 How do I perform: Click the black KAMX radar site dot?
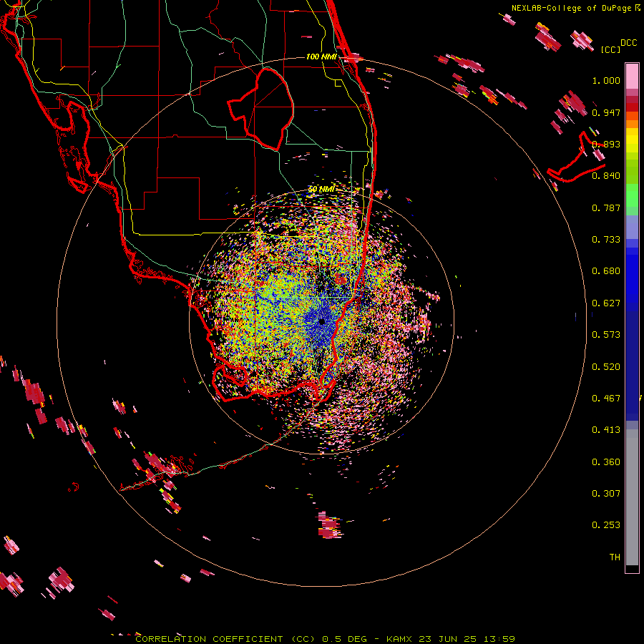pyautogui.click(x=321, y=321)
